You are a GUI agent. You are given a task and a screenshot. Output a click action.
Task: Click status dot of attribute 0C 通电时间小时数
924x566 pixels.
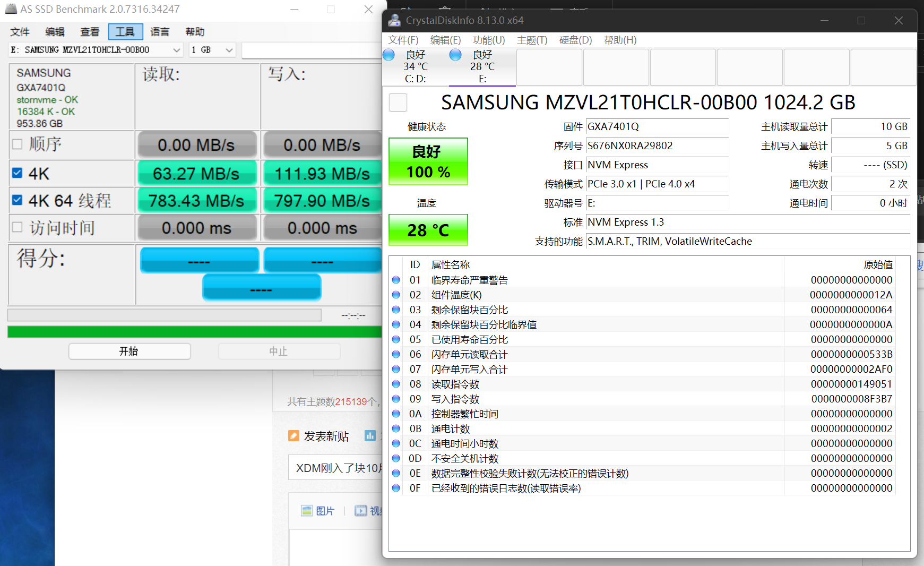(x=396, y=443)
